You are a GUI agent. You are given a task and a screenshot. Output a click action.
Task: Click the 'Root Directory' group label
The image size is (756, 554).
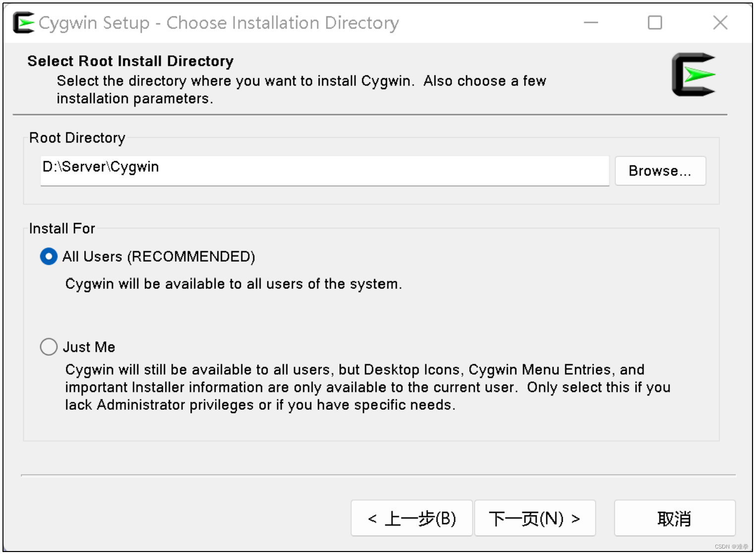pyautogui.click(x=77, y=138)
